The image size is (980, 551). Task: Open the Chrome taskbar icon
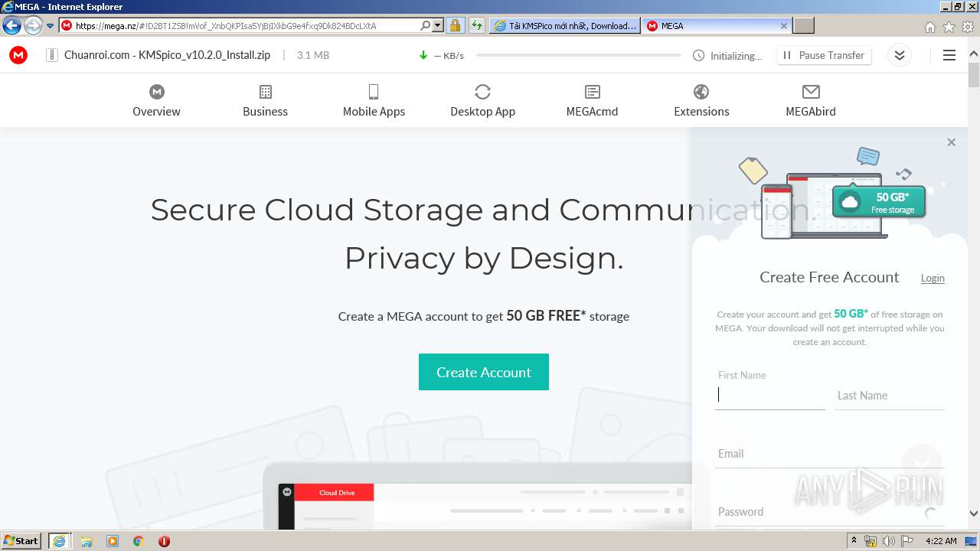pyautogui.click(x=138, y=541)
